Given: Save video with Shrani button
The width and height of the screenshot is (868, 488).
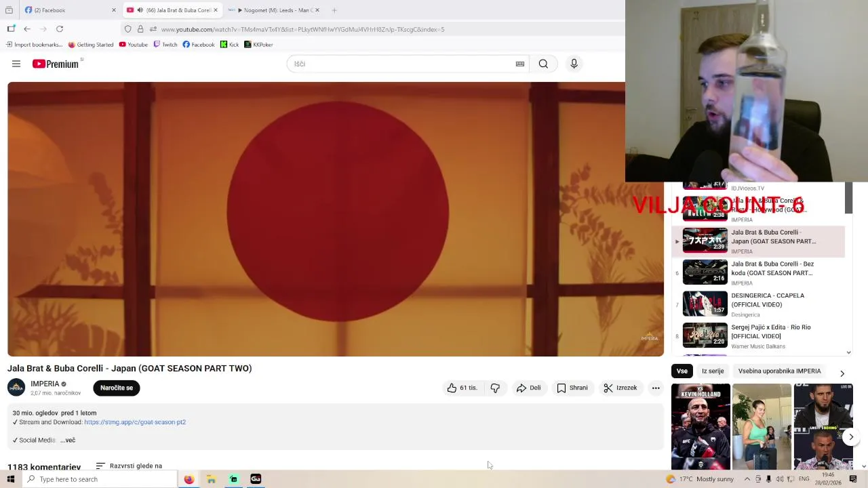Looking at the screenshot, I should click(x=572, y=388).
